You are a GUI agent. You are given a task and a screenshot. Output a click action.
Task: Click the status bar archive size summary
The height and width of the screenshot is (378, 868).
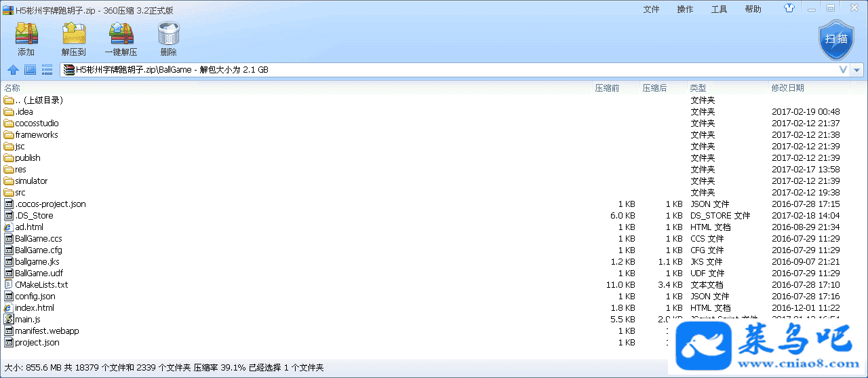pyautogui.click(x=163, y=368)
